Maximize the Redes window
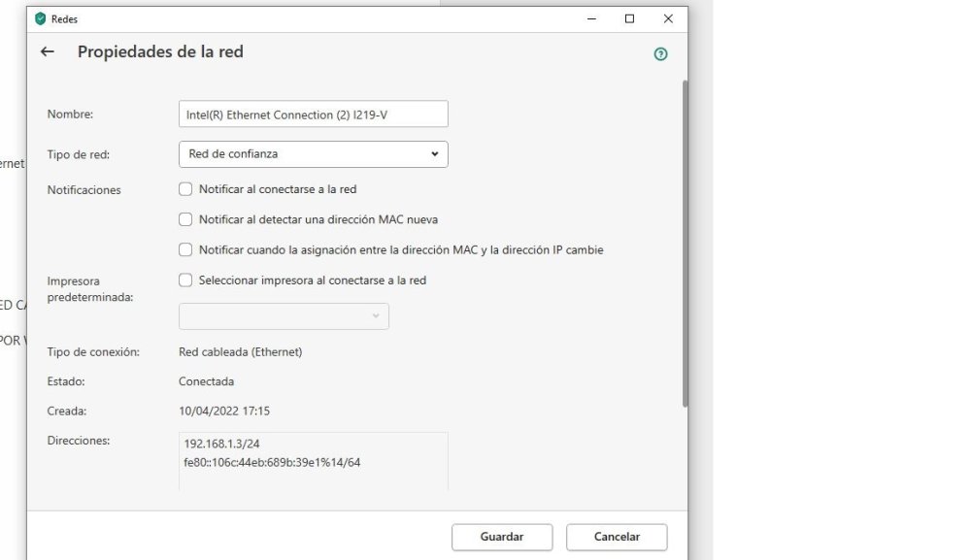971x560 pixels. pos(629,18)
